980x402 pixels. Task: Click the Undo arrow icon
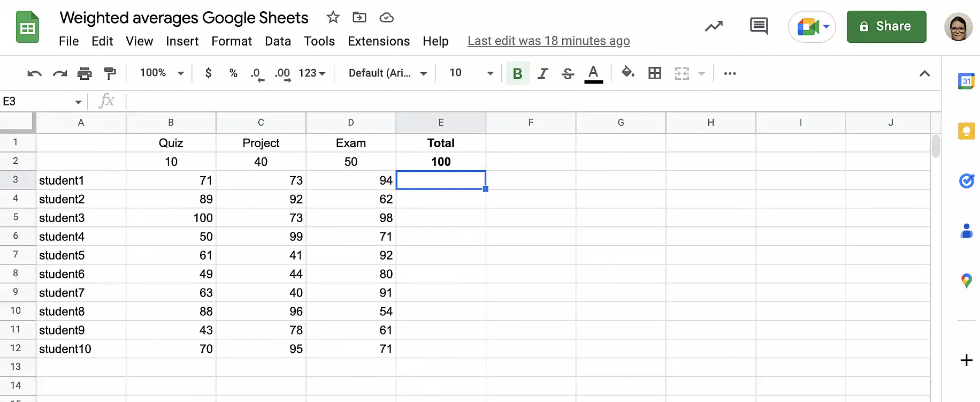(34, 73)
